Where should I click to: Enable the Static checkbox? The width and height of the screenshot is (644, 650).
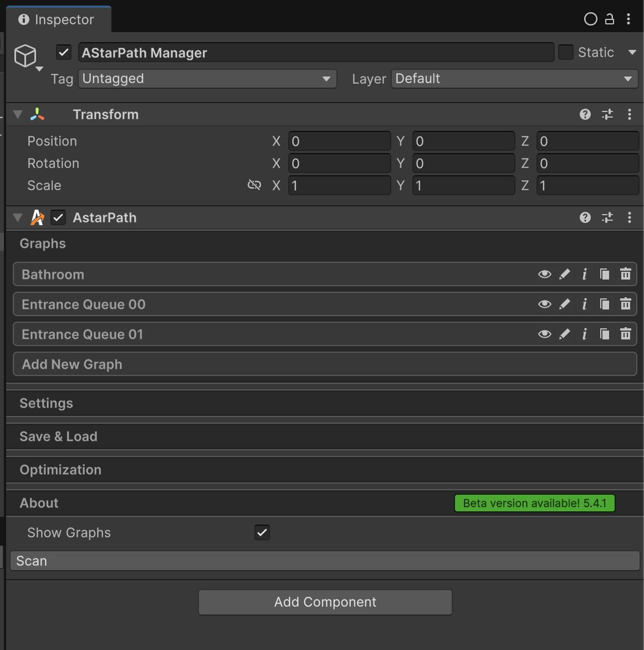(565, 53)
